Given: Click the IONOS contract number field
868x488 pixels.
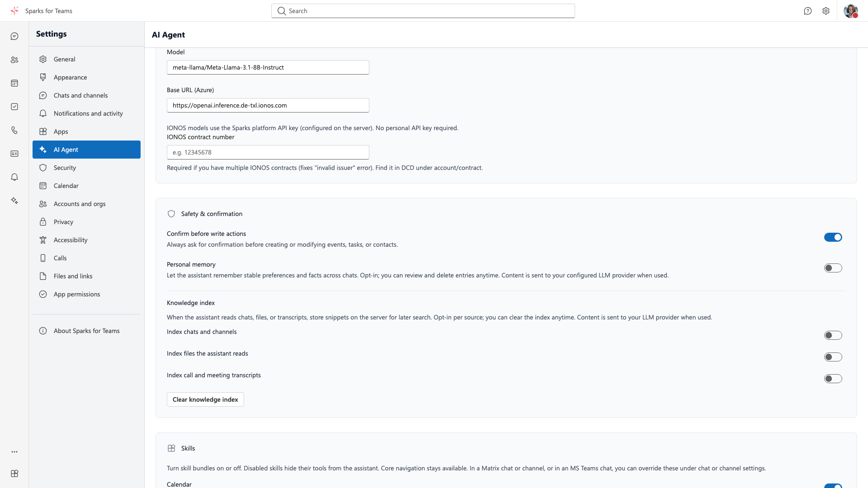Looking at the screenshot, I should click(268, 152).
